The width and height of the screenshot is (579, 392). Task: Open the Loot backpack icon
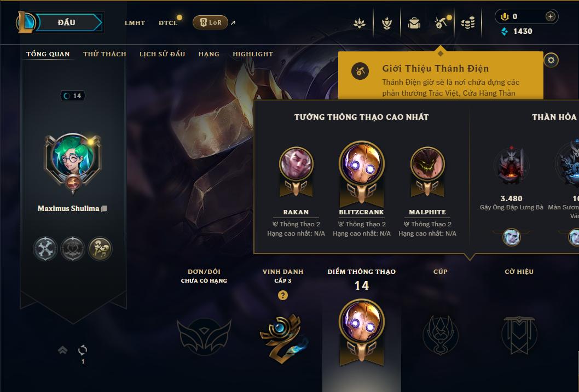point(414,23)
